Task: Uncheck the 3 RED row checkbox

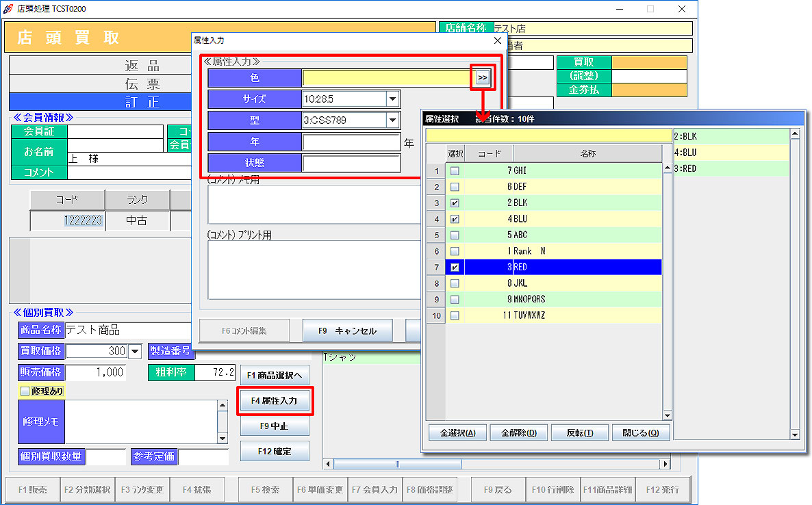Action: click(455, 268)
